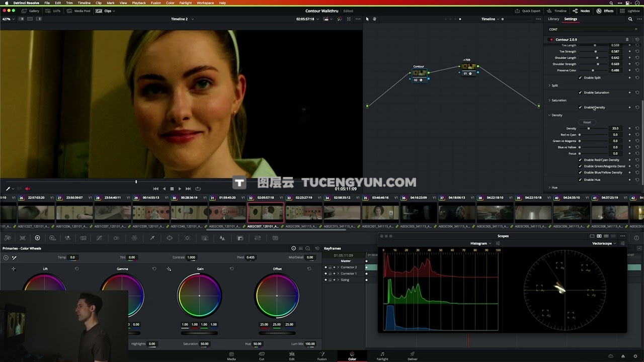Select the arrow pointer tool in node editor
Viewport: 644px width, 362px height.
click(x=367, y=19)
